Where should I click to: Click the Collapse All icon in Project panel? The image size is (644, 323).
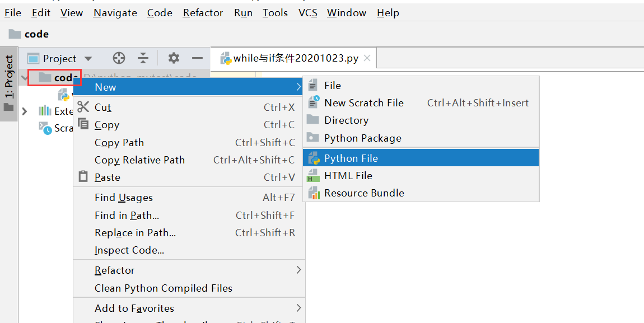point(143,58)
